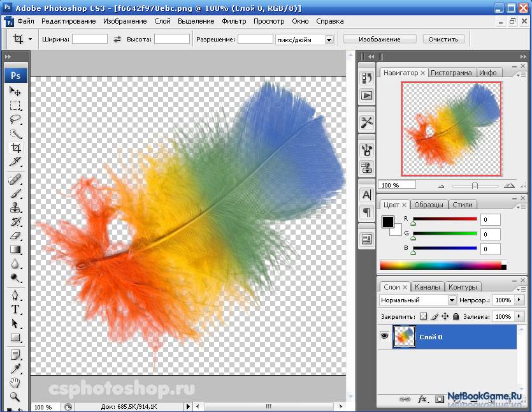Select the Move tool
The width and height of the screenshot is (532, 412).
pyautogui.click(x=15, y=92)
